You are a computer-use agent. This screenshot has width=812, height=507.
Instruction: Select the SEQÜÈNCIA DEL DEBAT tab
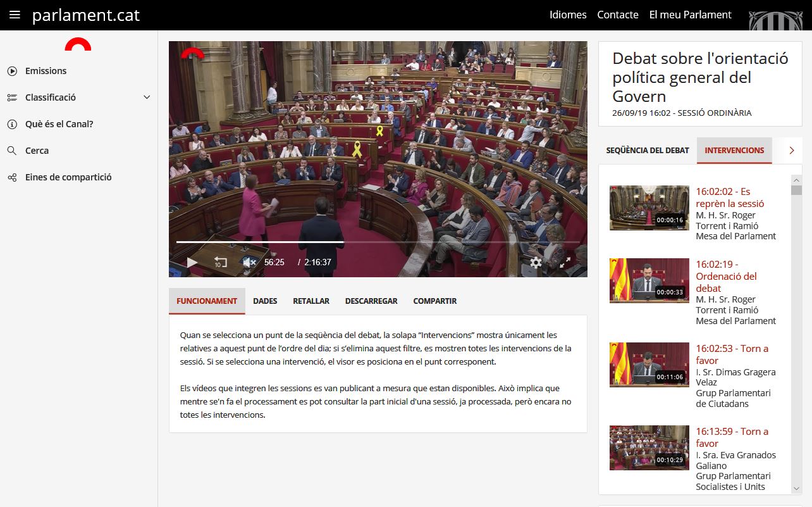[647, 151]
